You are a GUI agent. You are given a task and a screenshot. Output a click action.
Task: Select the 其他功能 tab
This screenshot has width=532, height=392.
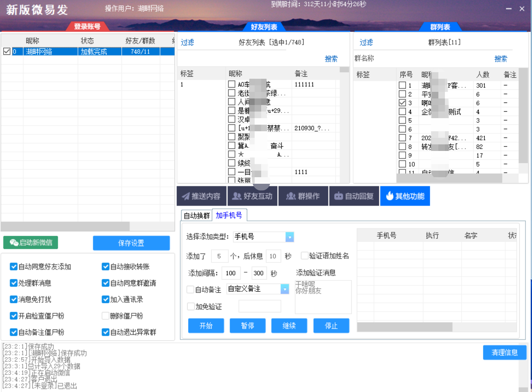click(405, 196)
